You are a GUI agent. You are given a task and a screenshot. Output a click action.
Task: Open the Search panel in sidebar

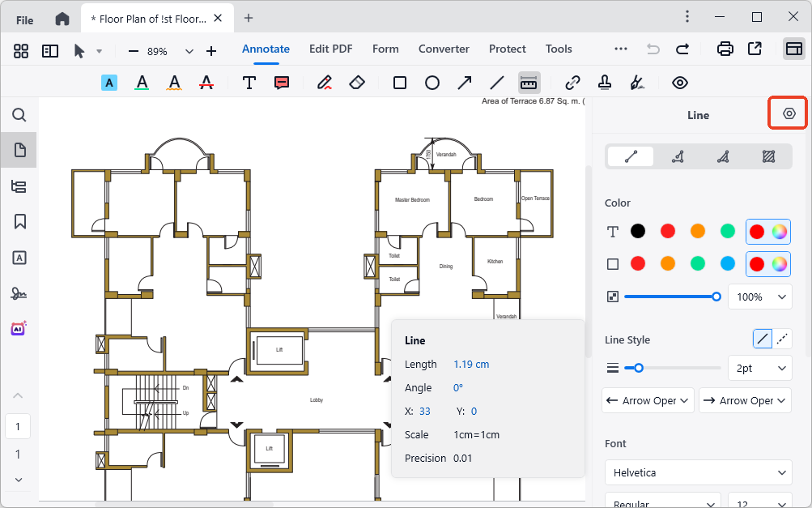pyautogui.click(x=19, y=115)
